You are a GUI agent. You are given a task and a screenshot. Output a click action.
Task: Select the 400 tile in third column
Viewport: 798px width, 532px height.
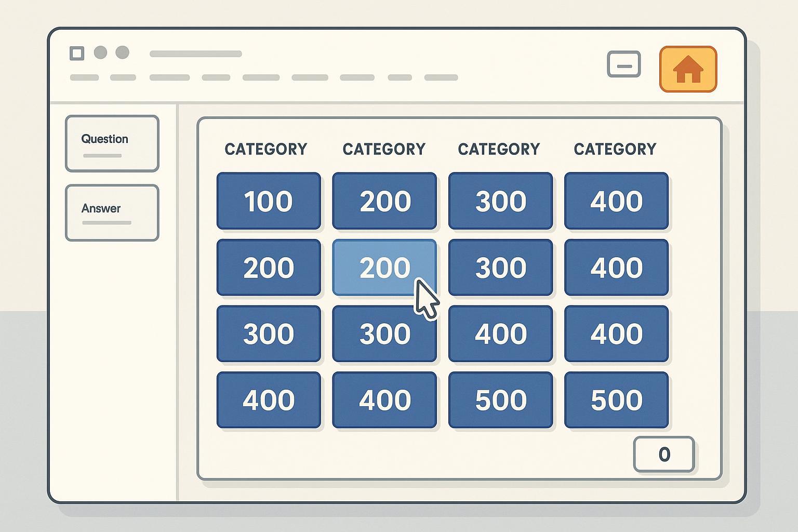[x=500, y=334]
